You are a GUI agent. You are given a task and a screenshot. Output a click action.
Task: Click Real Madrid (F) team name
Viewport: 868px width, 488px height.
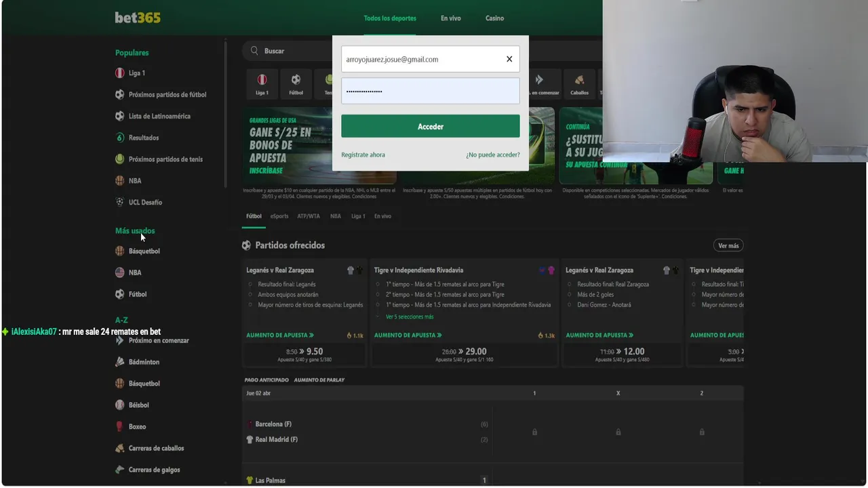pos(276,439)
